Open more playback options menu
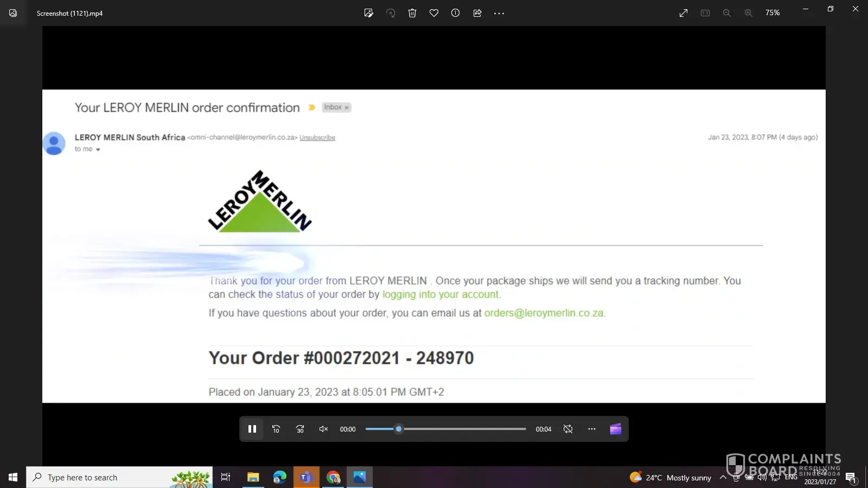The image size is (868, 488). [592, 429]
